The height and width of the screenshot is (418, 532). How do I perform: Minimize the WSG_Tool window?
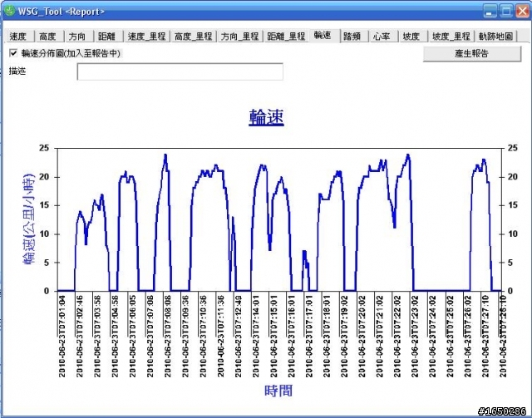(490, 11)
